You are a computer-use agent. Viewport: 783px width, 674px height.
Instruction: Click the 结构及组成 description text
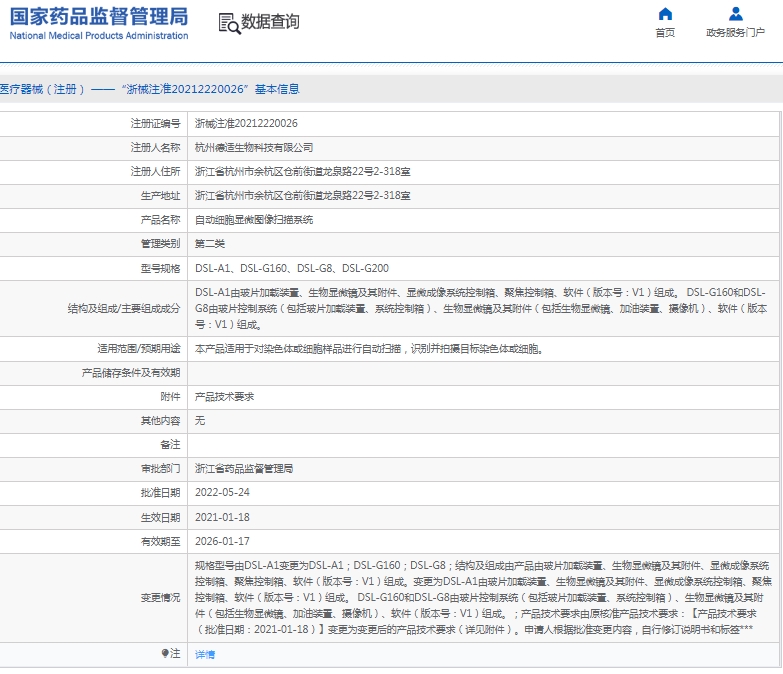[481, 309]
